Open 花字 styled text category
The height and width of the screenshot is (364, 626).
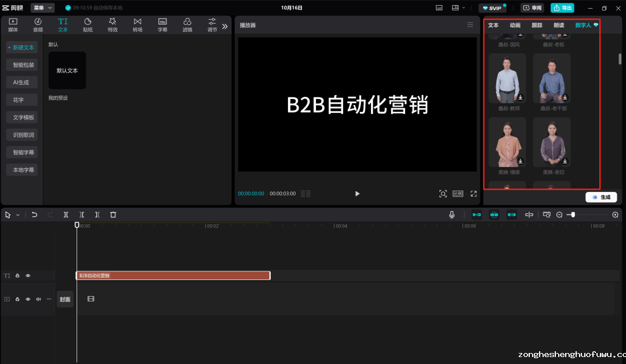click(22, 100)
